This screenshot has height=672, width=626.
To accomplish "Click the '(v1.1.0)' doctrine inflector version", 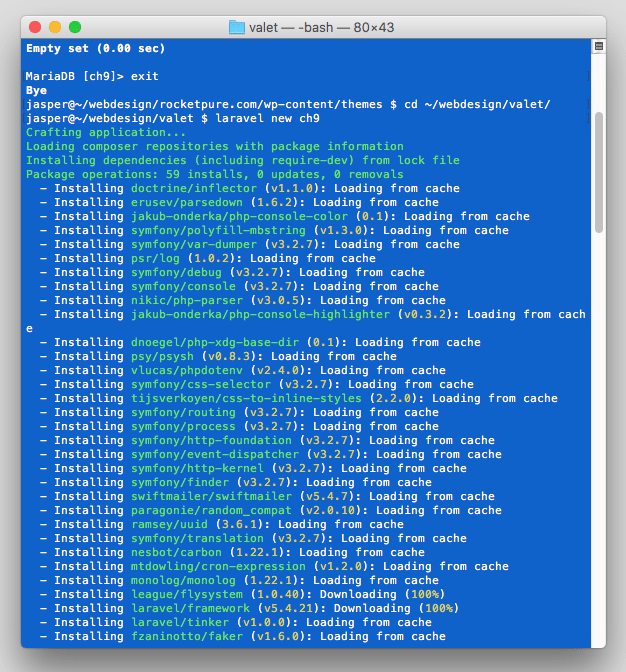I will [x=291, y=188].
